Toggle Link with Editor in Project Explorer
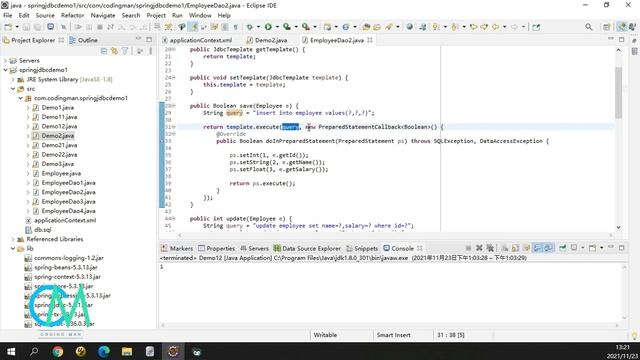Screen dimensions: 640x360 (114, 51)
